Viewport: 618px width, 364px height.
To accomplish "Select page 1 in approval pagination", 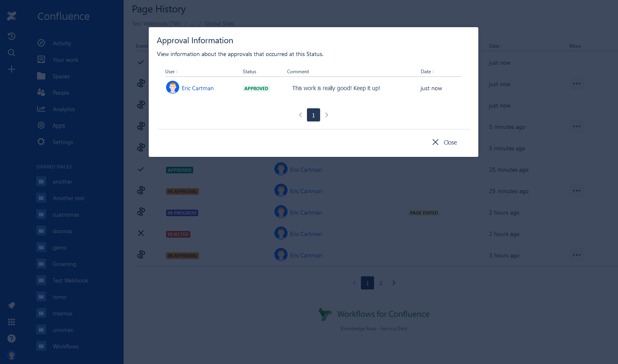I will tap(314, 115).
